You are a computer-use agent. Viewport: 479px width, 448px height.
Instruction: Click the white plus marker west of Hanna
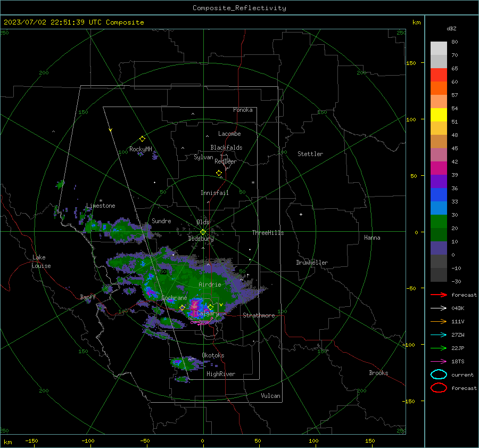[301, 214]
